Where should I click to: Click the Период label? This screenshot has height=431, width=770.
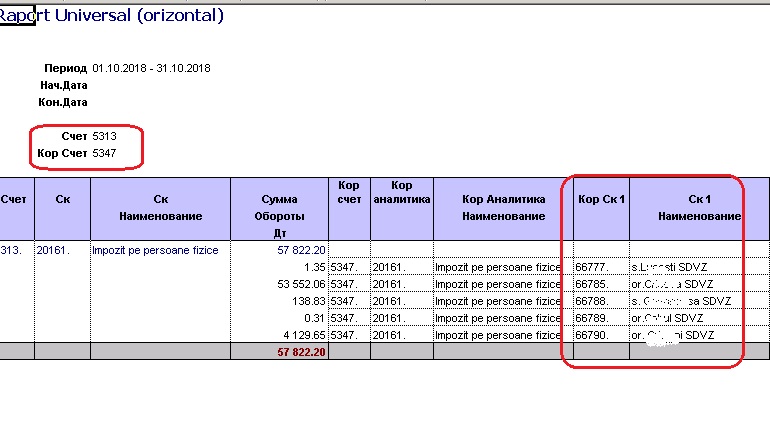coord(65,68)
